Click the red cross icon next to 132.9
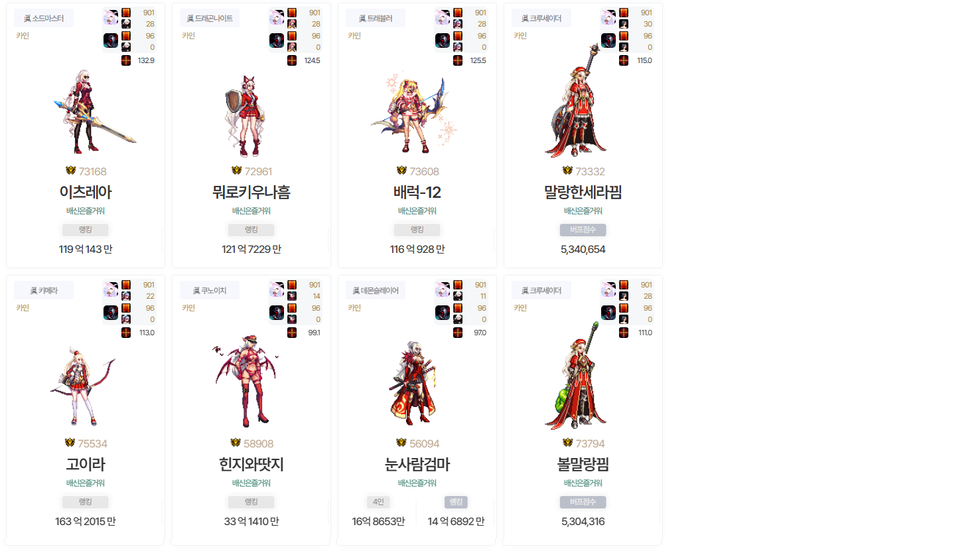Screen dimensions: 980x551 tap(126, 60)
